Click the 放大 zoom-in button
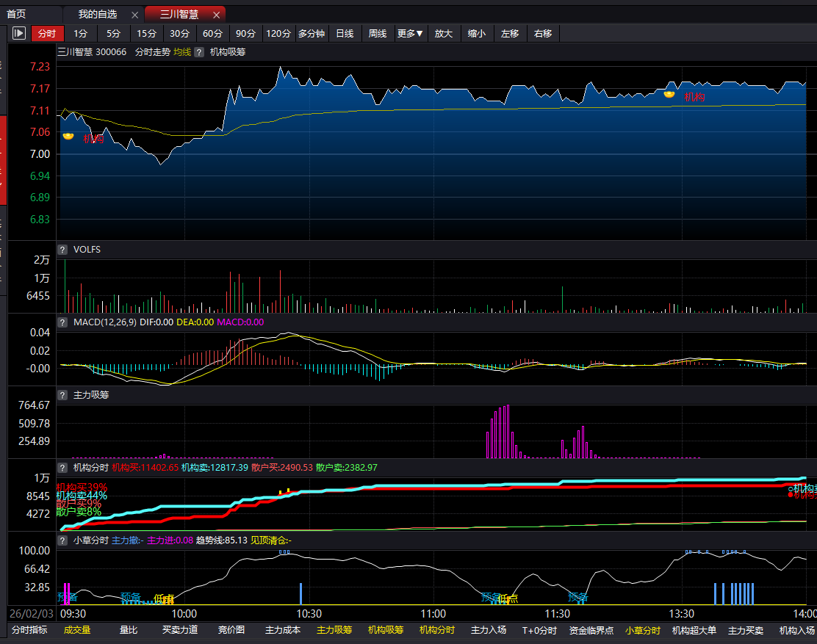 click(444, 33)
